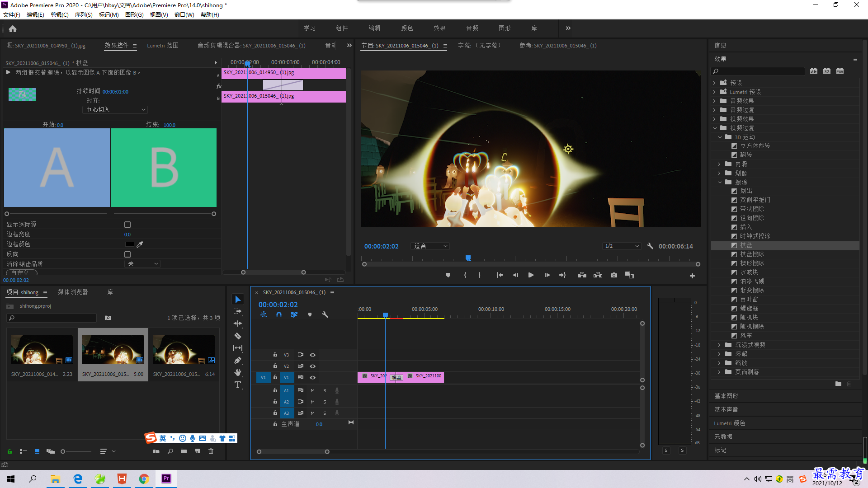Click the Lift button
The image size is (868, 488).
[582, 275]
